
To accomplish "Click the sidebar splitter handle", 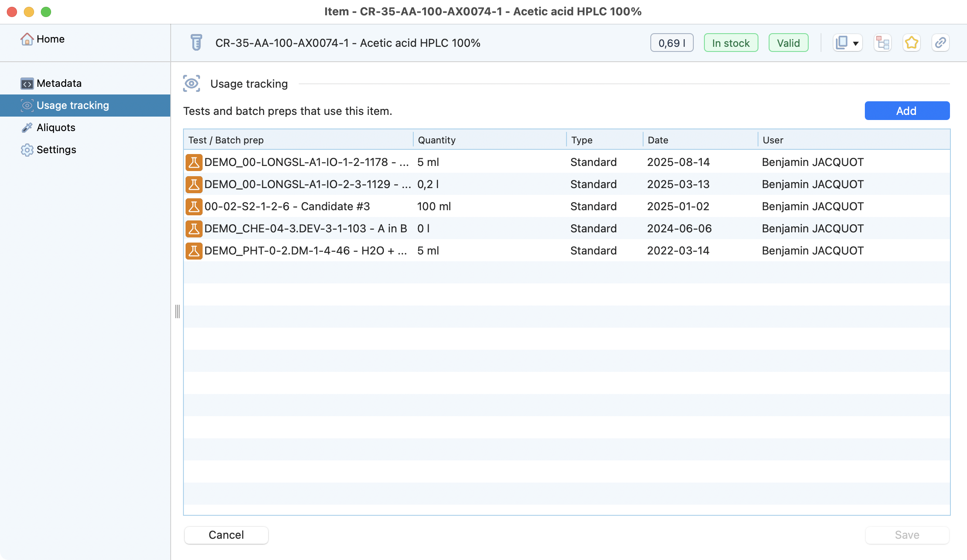I will tap(177, 311).
